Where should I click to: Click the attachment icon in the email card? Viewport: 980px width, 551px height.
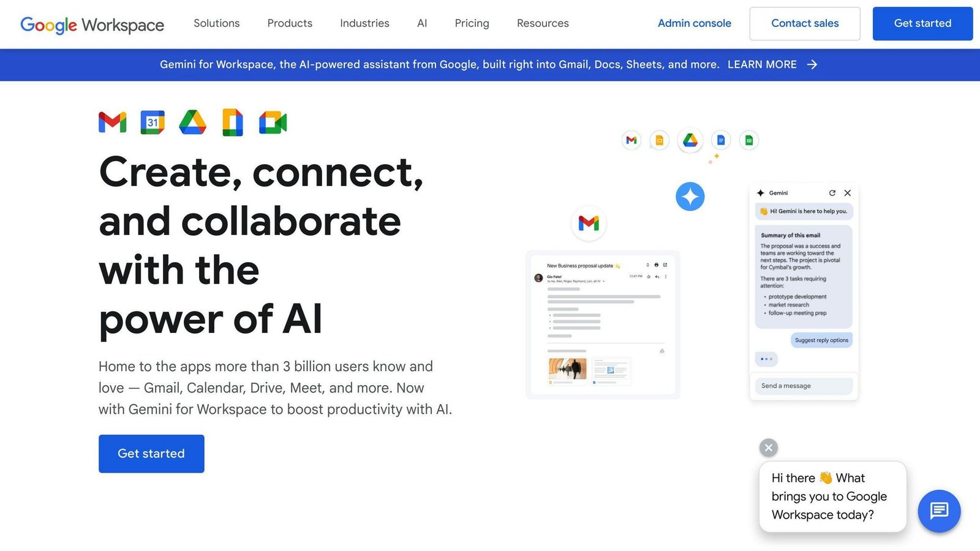pyautogui.click(x=662, y=351)
